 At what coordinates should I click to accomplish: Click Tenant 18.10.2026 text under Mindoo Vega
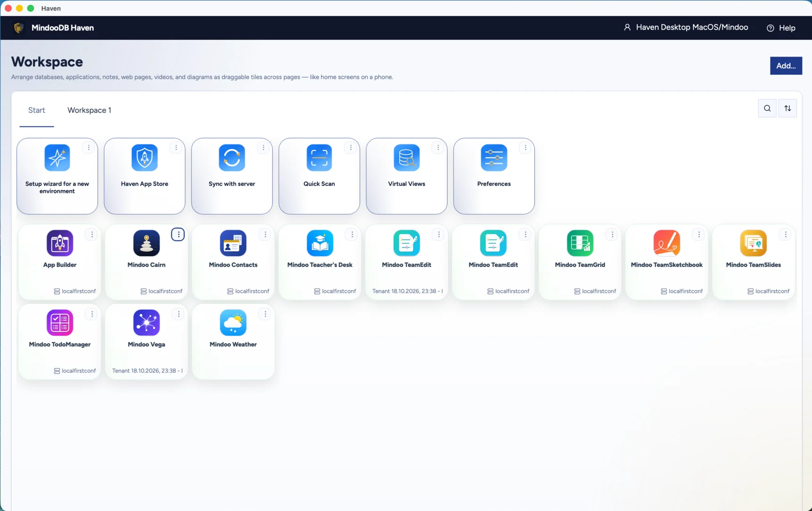147,371
